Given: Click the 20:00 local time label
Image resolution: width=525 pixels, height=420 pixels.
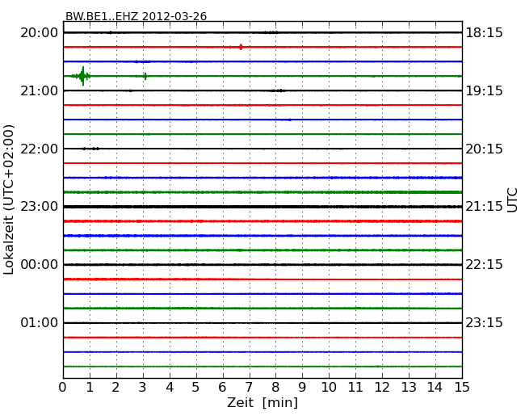Looking at the screenshot, I should point(40,33).
